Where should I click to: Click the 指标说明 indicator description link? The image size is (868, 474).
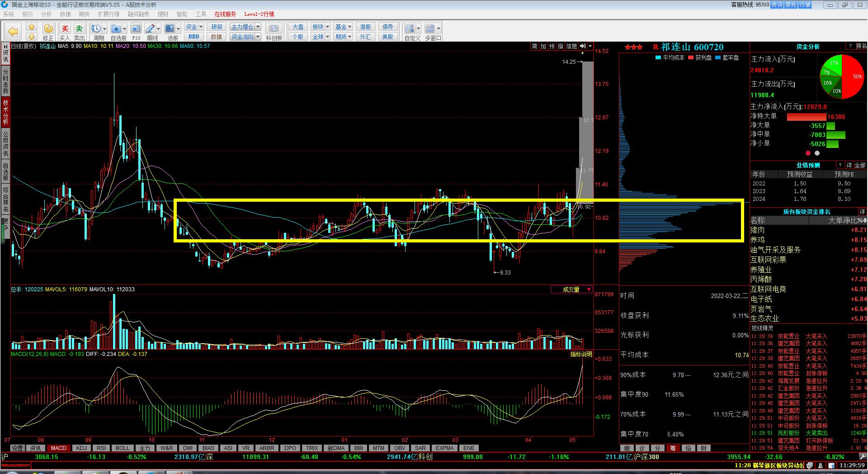581,354
